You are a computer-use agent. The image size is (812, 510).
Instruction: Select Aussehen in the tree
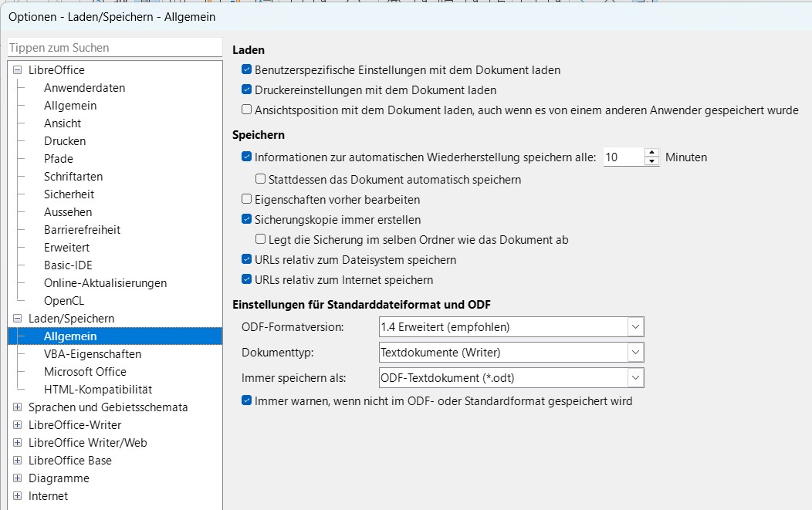point(68,211)
